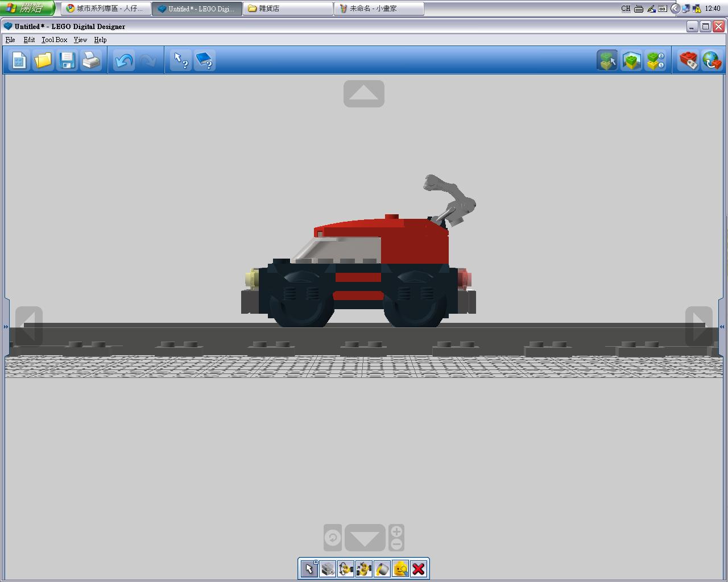728x582 pixels.
Task: Open the View menu
Action: pos(80,40)
